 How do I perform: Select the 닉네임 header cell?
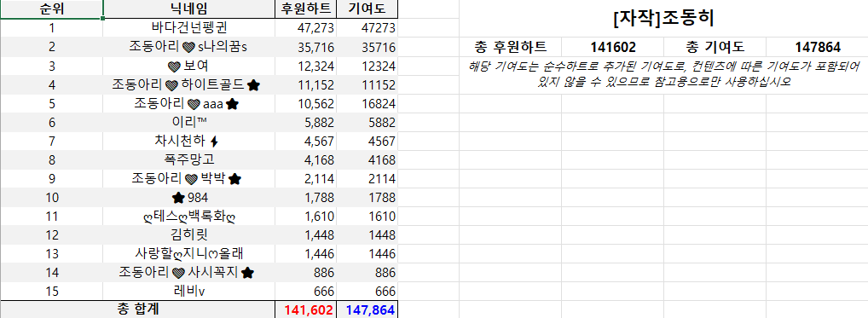click(189, 9)
